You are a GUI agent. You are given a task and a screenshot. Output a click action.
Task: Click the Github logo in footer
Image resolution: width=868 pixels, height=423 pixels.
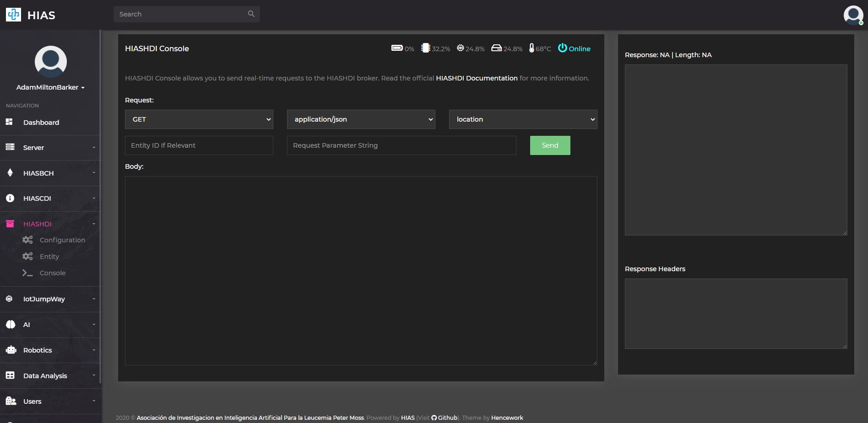(x=434, y=418)
